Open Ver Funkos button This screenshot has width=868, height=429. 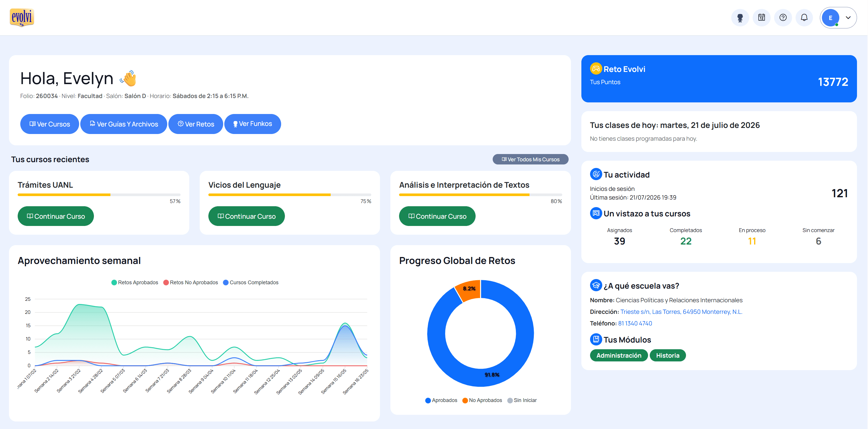pos(252,124)
